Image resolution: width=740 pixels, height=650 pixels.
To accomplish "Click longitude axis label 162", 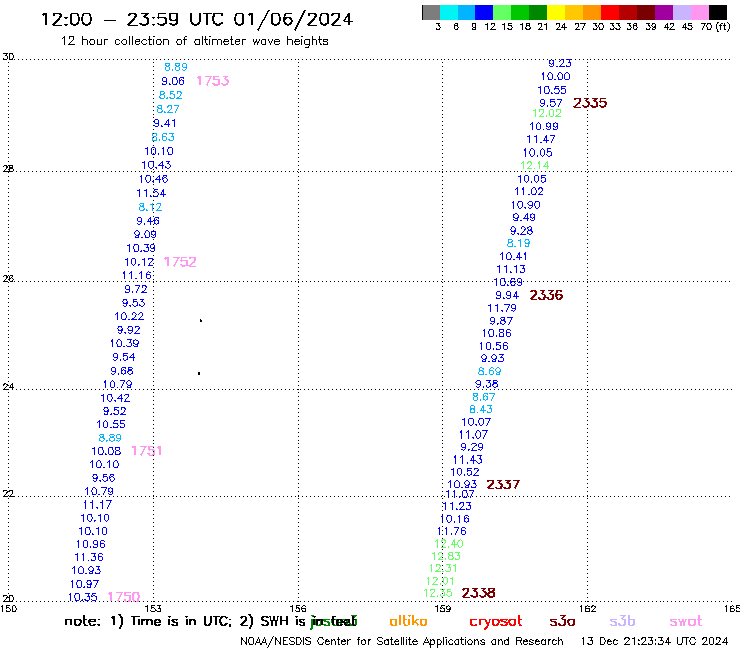I will click(x=587, y=608).
